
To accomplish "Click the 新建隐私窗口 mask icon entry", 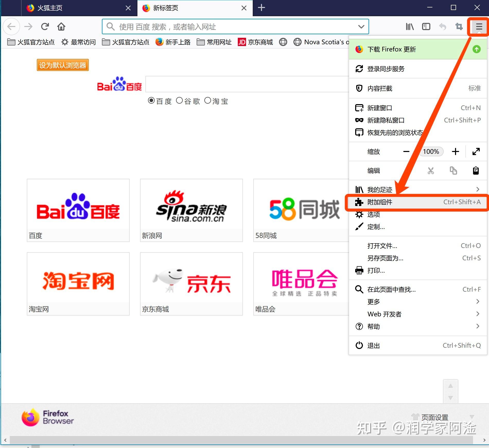I will click(x=386, y=120).
